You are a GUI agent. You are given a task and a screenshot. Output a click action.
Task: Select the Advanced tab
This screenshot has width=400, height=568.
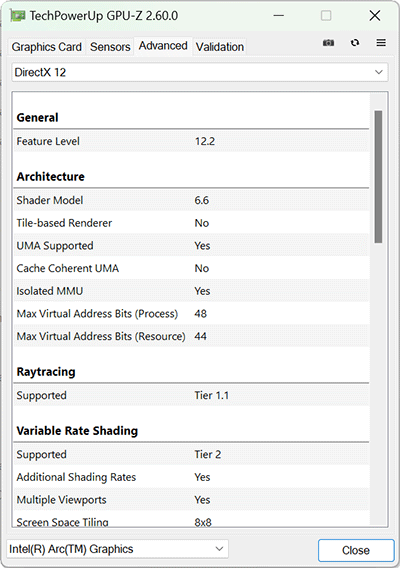163,46
